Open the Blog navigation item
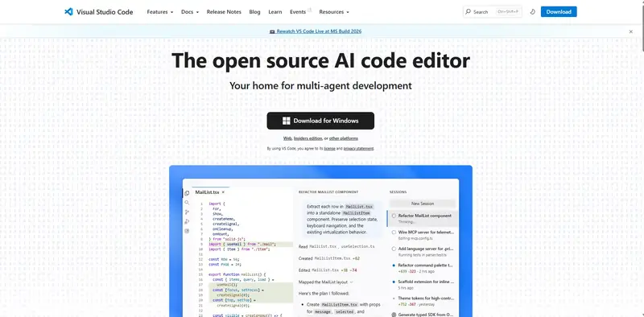Viewport: 644px width, 317px height. [x=254, y=12]
